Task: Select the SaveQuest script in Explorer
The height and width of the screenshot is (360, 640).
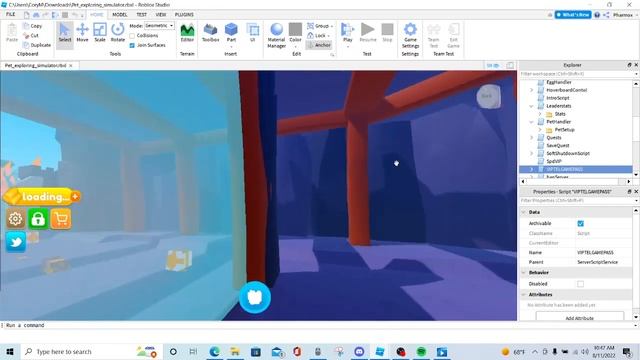Action: pyautogui.click(x=558, y=145)
